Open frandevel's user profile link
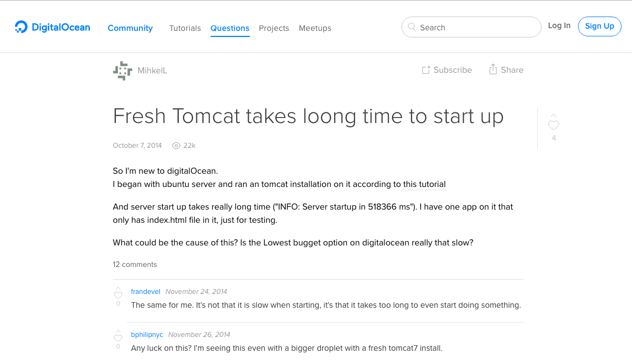The height and width of the screenshot is (364, 632). tap(146, 291)
